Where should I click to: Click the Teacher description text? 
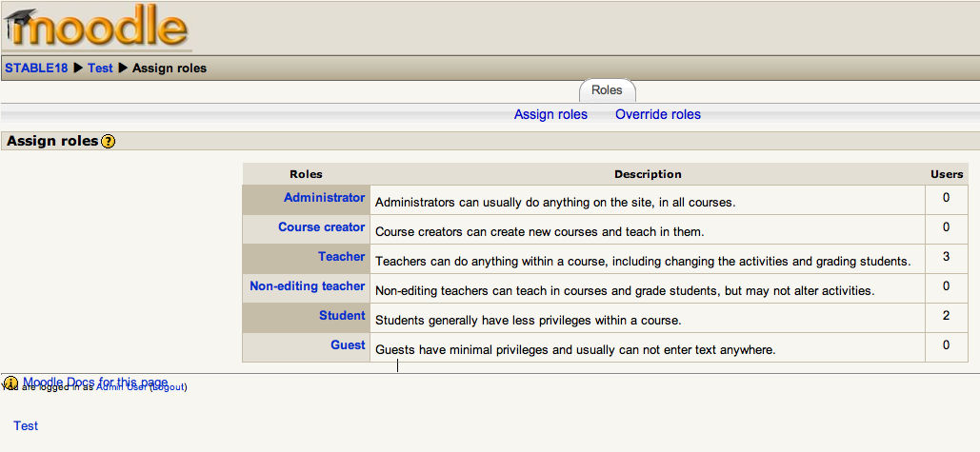tap(643, 262)
